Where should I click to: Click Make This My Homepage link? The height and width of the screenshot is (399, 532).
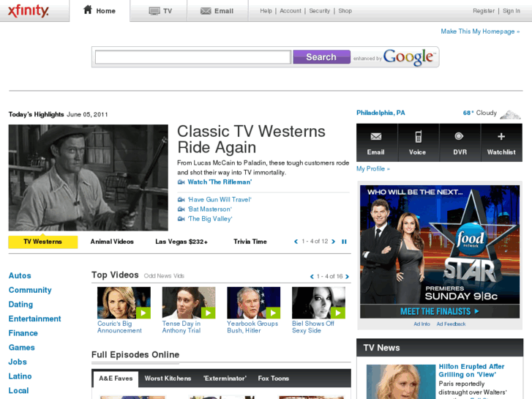[480, 31]
